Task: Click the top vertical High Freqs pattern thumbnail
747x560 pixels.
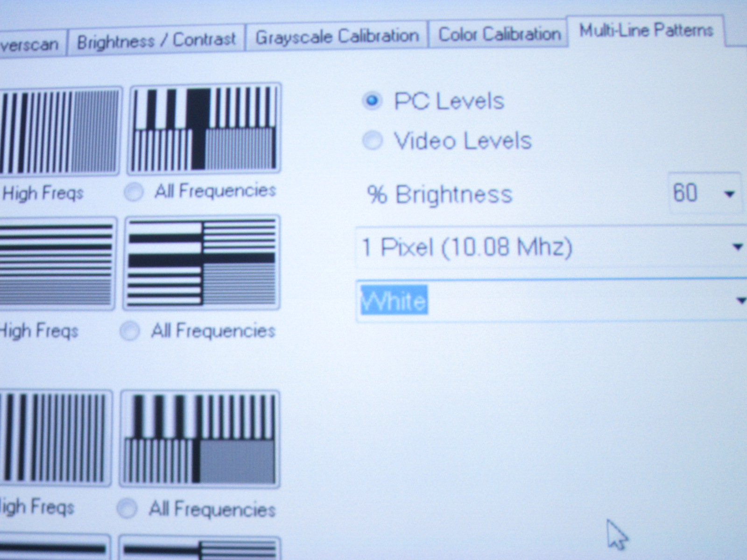Action: coord(60,131)
